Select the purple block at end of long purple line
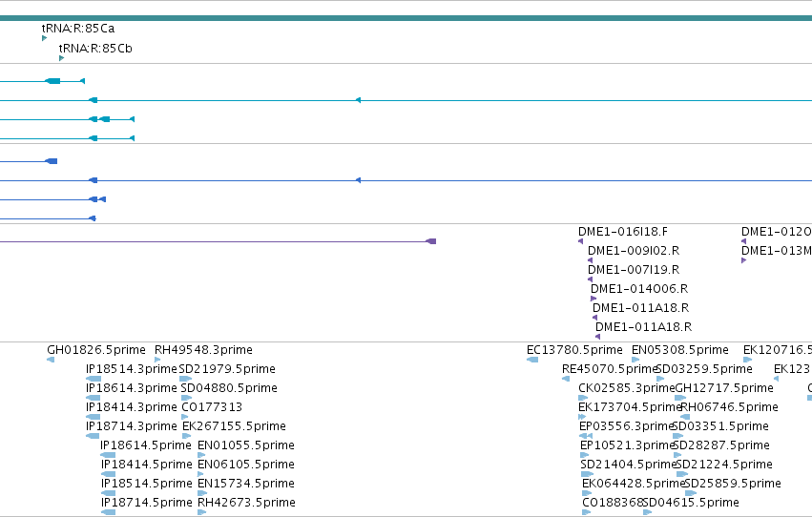 (431, 241)
